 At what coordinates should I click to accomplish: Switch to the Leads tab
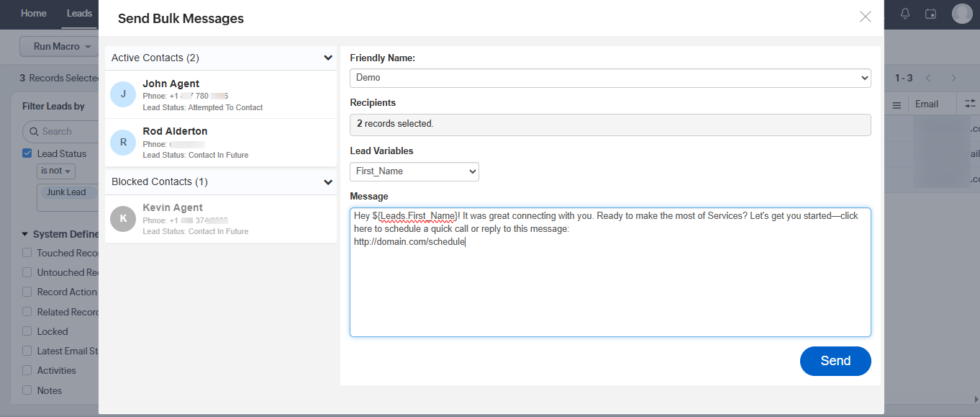[x=79, y=14]
